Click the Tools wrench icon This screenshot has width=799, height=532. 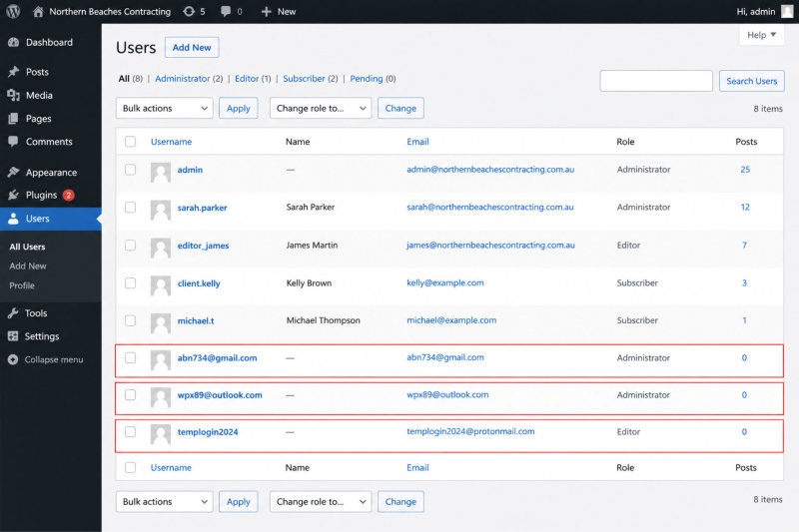click(14, 313)
